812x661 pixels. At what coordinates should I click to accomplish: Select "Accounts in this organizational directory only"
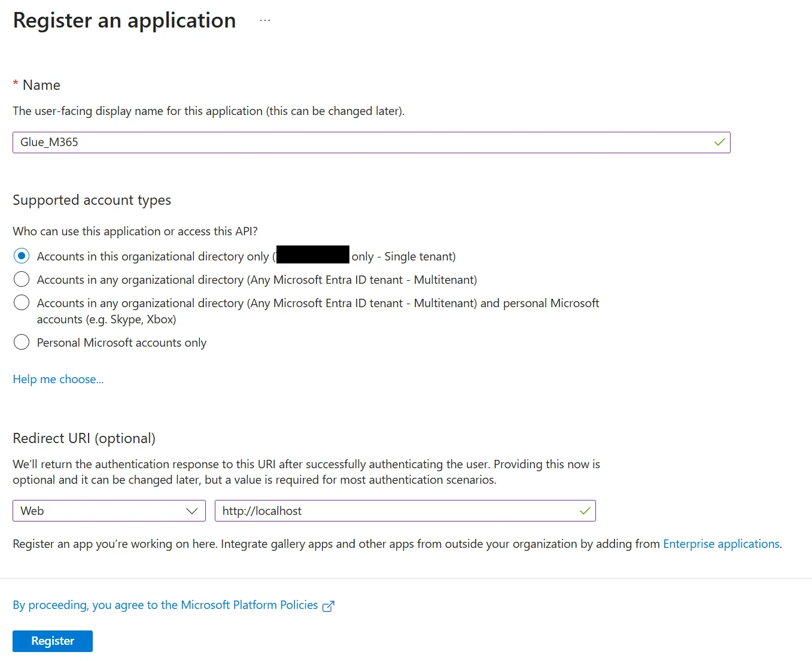22,256
